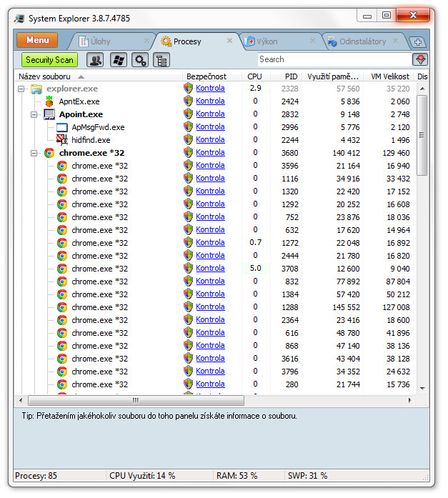Toggle process tree view icon

pyautogui.click(x=161, y=60)
